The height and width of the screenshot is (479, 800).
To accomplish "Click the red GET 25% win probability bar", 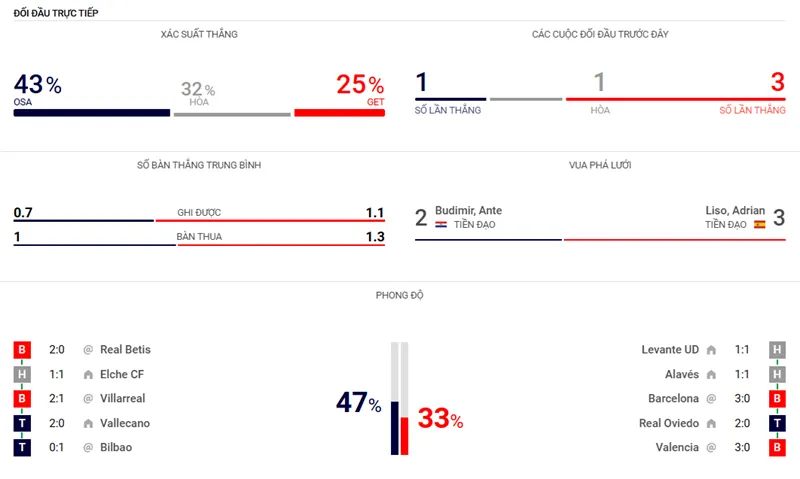I will click(x=339, y=113).
